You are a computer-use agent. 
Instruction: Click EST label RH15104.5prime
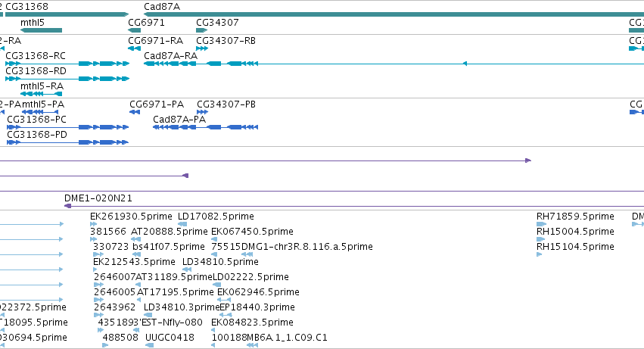tap(575, 247)
